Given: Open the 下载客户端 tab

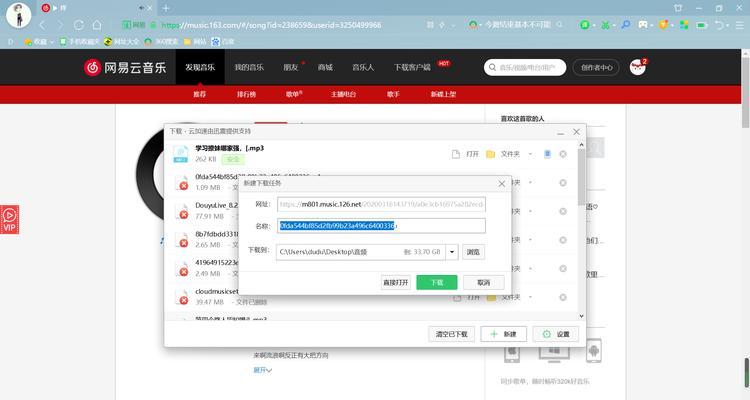Looking at the screenshot, I should coord(412,67).
